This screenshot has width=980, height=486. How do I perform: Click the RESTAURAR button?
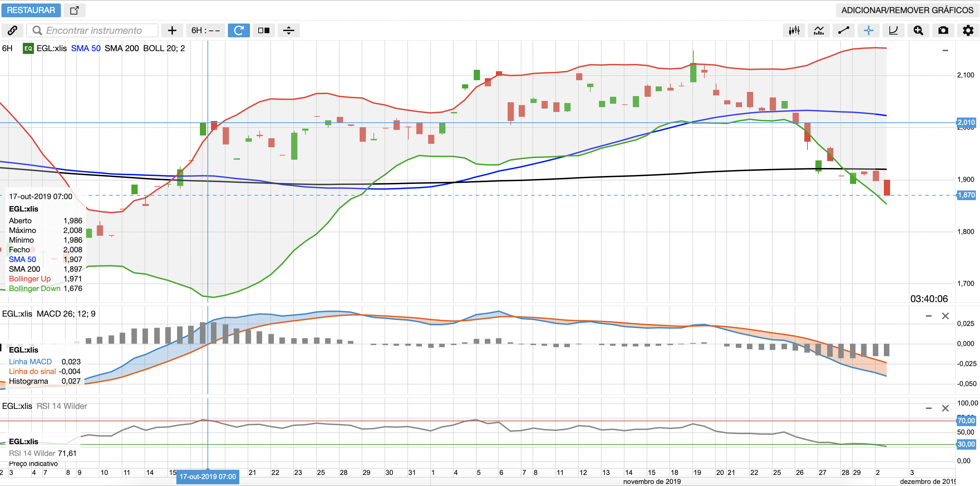click(x=31, y=10)
